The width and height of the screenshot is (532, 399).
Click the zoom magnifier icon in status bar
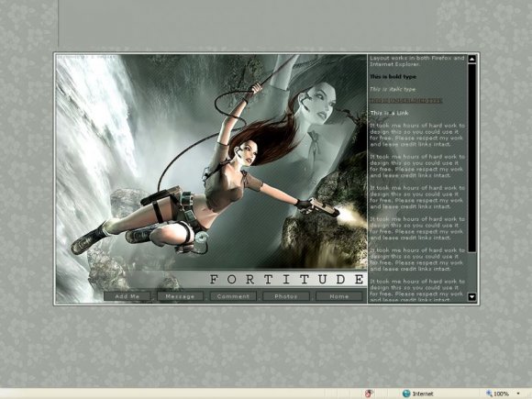[489, 393]
